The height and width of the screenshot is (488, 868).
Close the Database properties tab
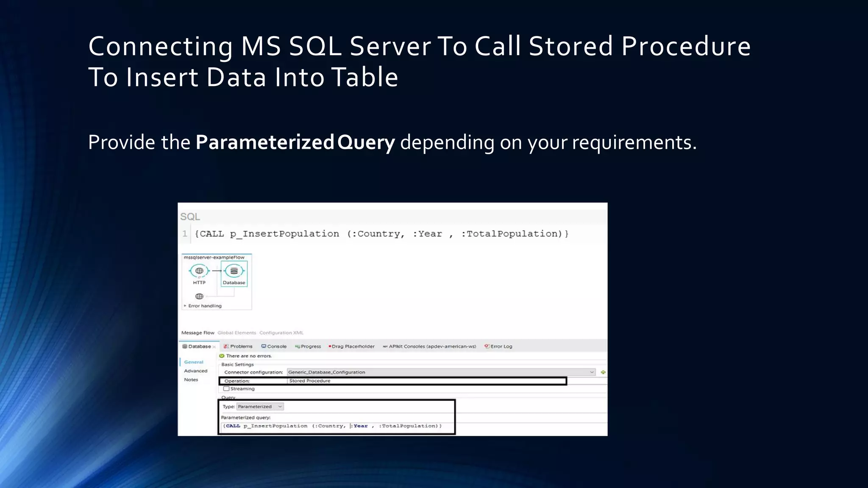(214, 347)
